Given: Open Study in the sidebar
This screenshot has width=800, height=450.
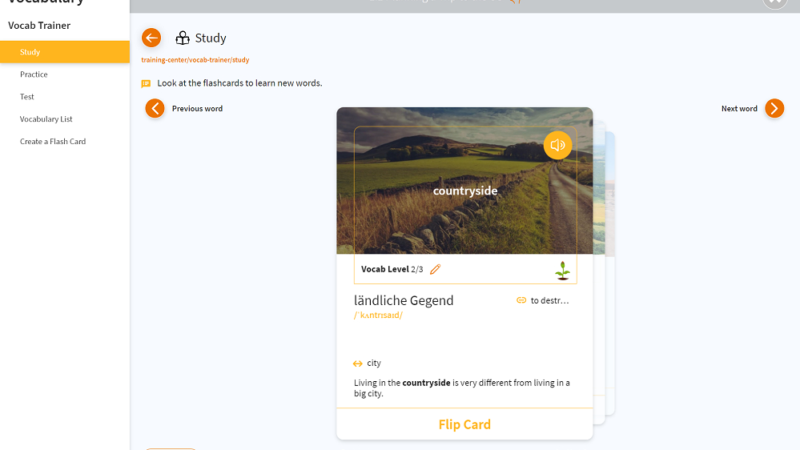Looking at the screenshot, I should 65,52.
